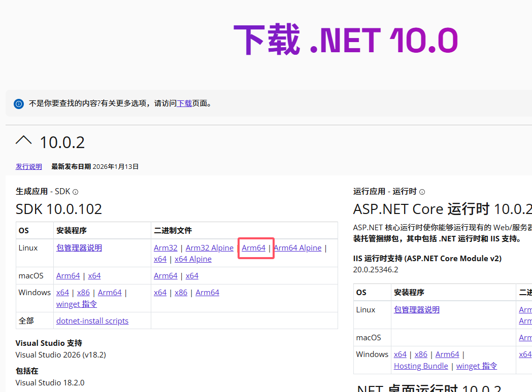Collapse the 10.0.2 release section chevron
Screen dimensions: 532x392
pyautogui.click(x=24, y=140)
